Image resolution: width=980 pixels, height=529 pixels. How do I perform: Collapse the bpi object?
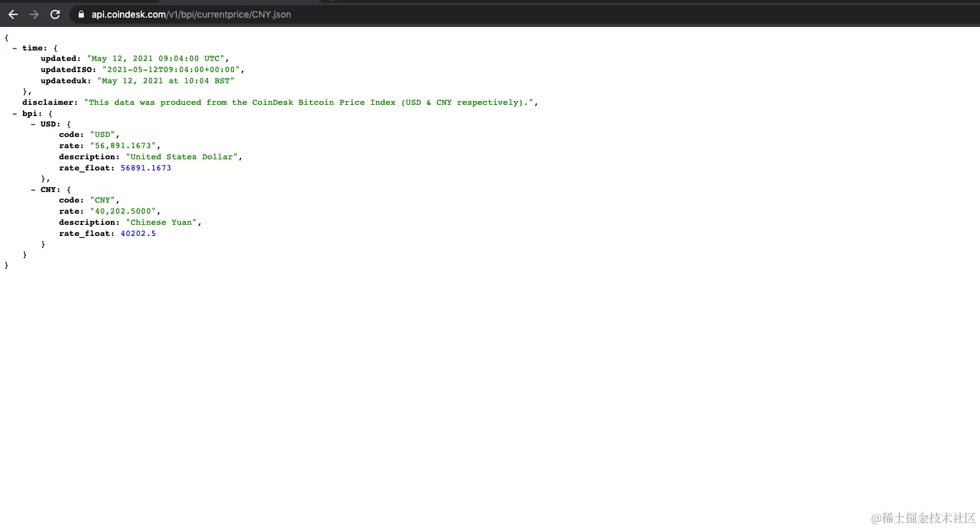pyautogui.click(x=15, y=113)
